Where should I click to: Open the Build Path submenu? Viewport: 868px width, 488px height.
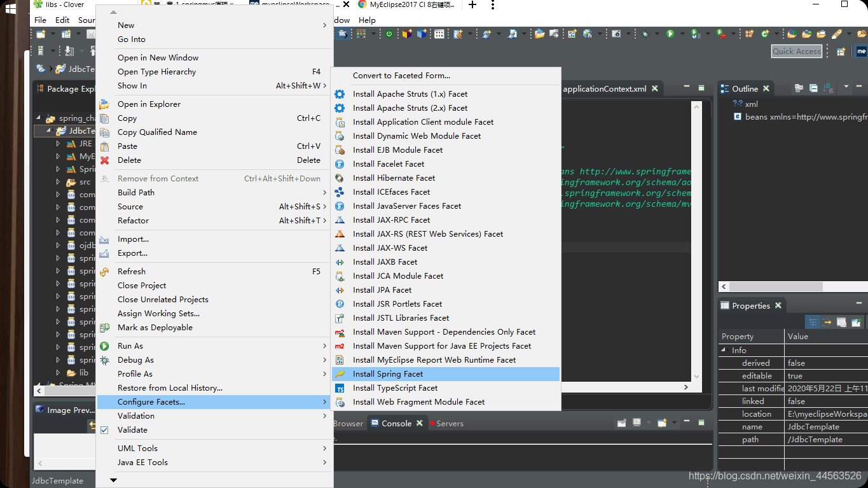[215, 193]
